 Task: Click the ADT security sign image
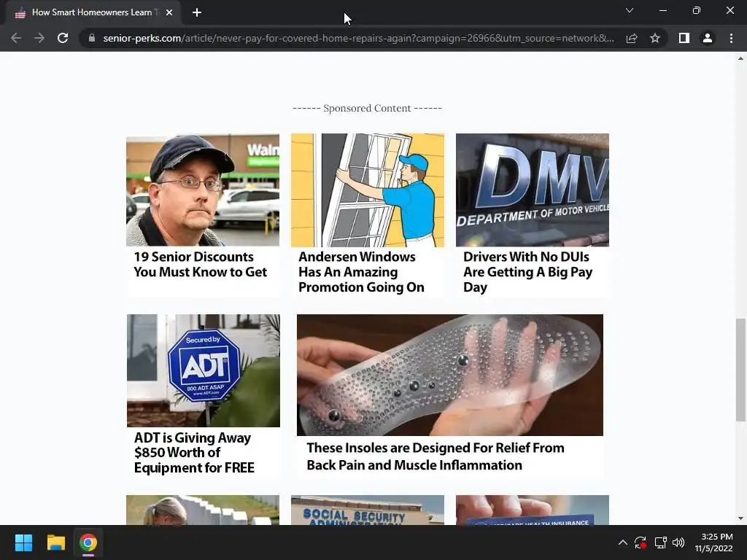[204, 370]
